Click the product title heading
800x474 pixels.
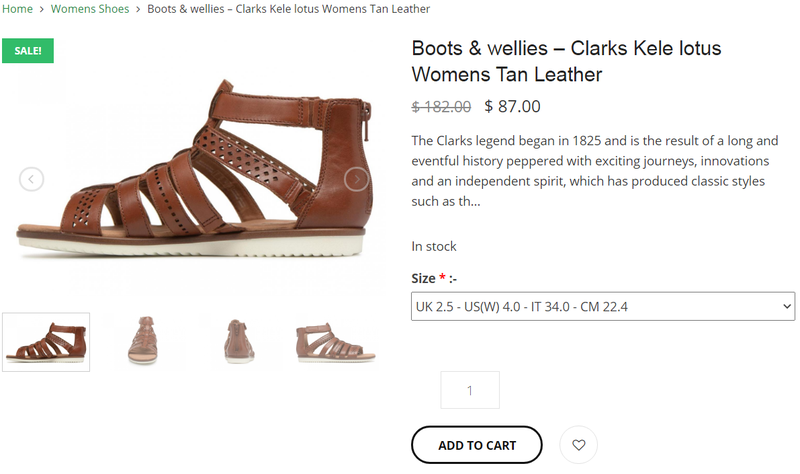coord(566,61)
